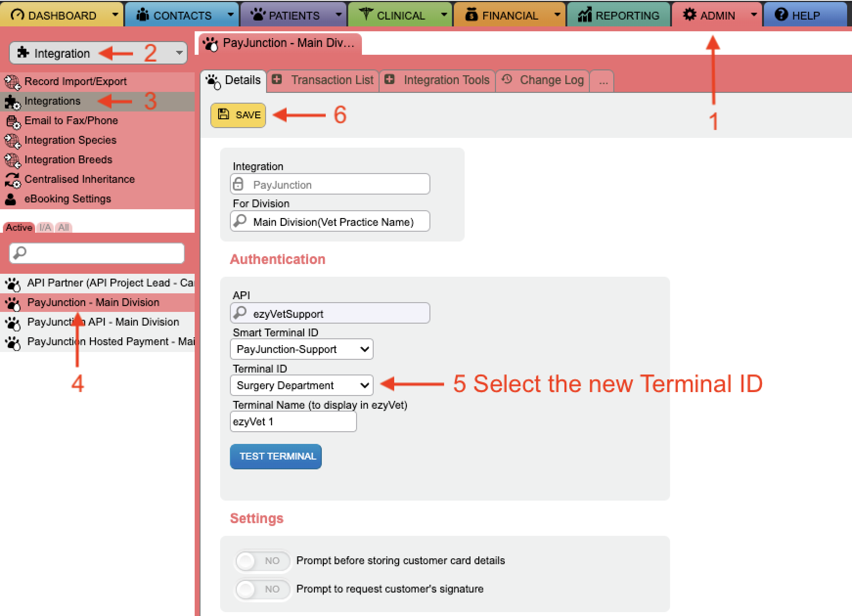Open Centralised Inheritance in sidebar
The height and width of the screenshot is (616, 852).
point(97,179)
